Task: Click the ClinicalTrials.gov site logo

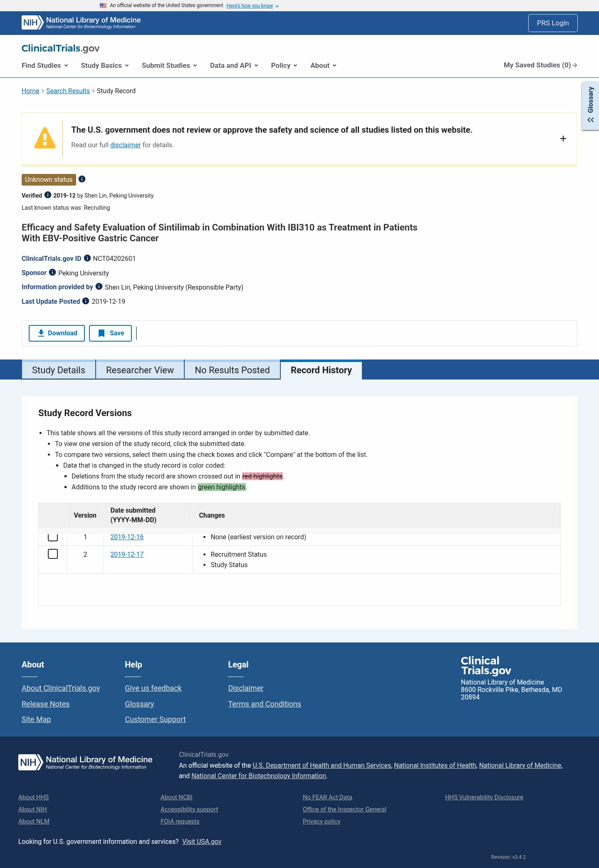Action: (61, 48)
